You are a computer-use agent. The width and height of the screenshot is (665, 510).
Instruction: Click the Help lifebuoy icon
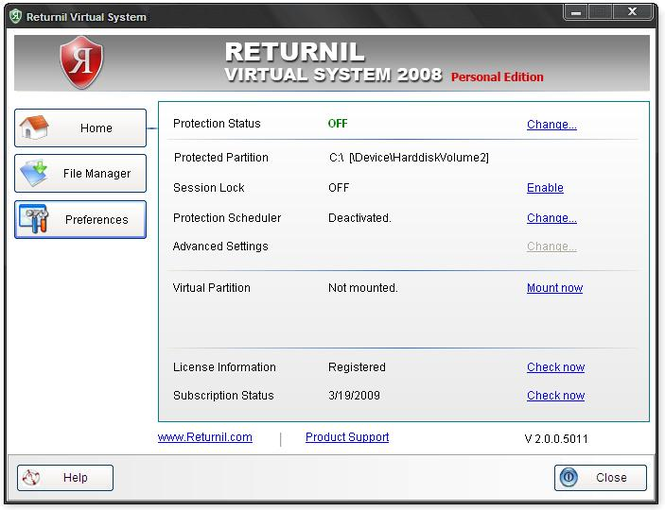pos(31,478)
